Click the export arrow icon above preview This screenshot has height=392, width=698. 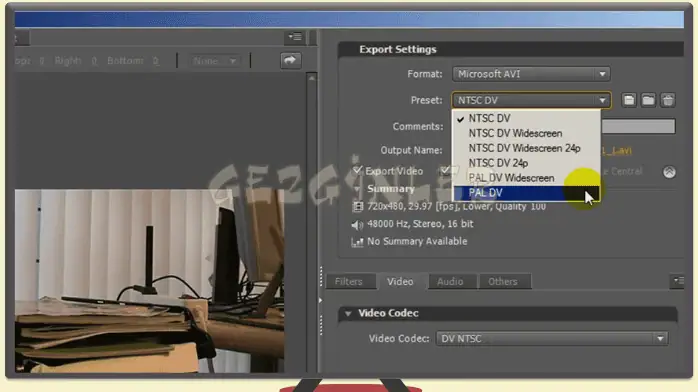(x=290, y=60)
